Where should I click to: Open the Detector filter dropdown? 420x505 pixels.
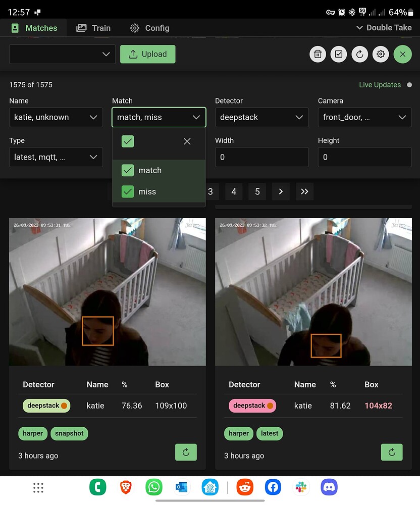pos(261,117)
